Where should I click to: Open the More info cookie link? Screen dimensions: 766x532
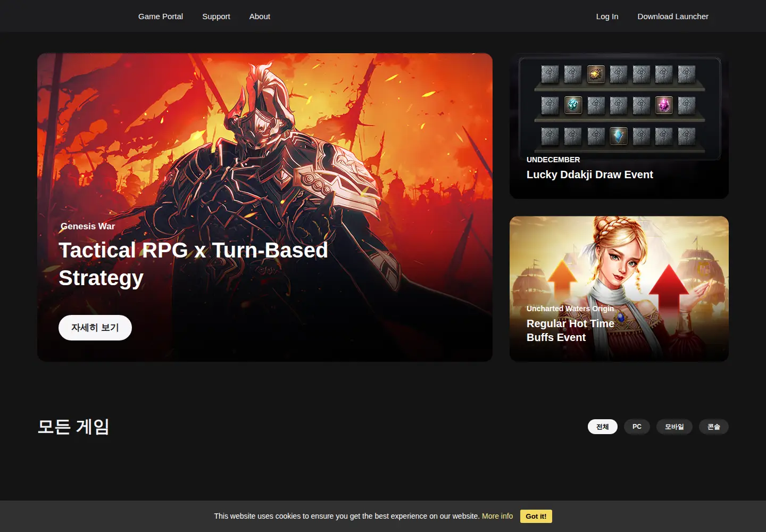coord(497,516)
